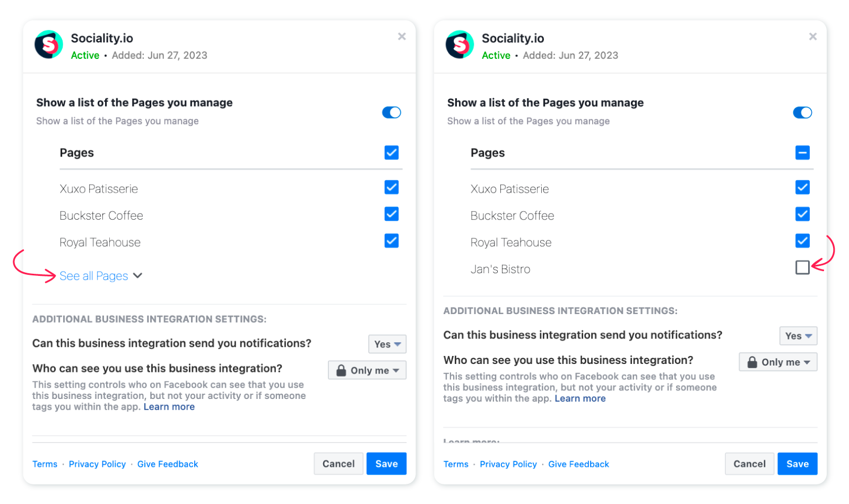Open Terms link in right dialog
The image size is (849, 504).
click(x=456, y=464)
